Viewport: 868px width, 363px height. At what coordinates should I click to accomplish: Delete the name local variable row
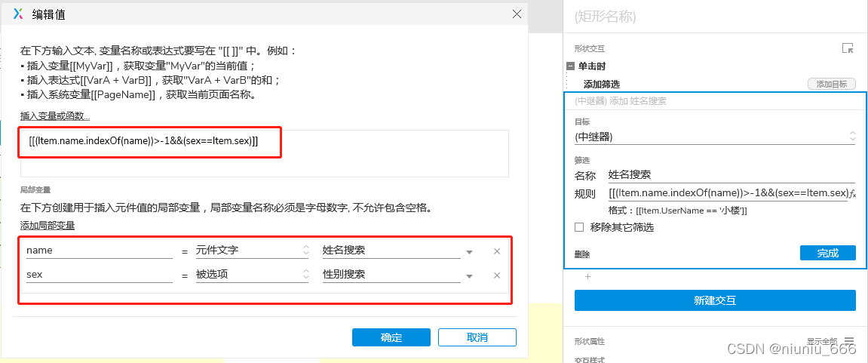[x=496, y=251]
